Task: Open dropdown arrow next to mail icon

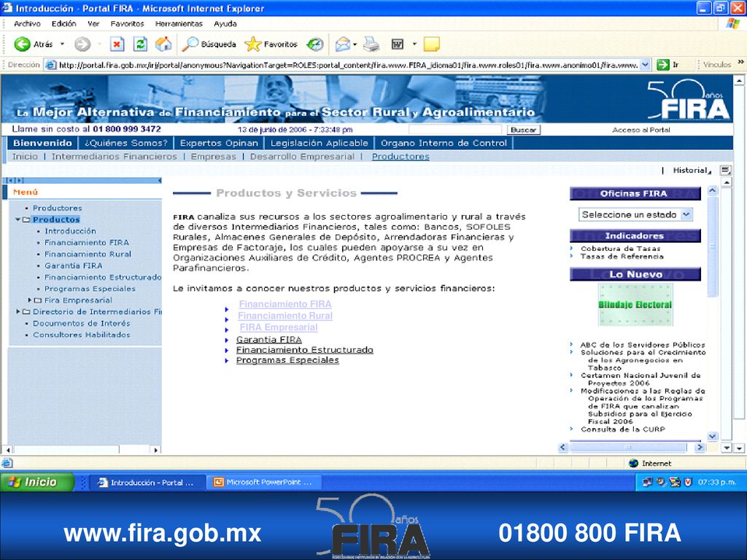Action: [355, 44]
